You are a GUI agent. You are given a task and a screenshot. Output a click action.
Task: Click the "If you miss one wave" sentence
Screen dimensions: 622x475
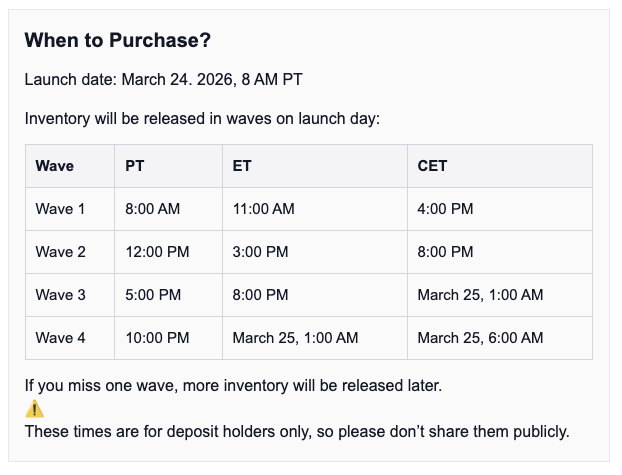click(233, 385)
